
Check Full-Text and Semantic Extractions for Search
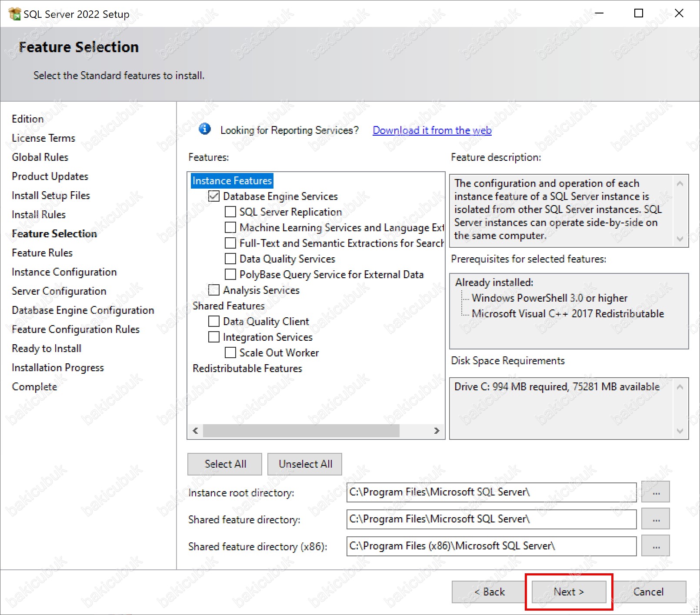pos(230,243)
